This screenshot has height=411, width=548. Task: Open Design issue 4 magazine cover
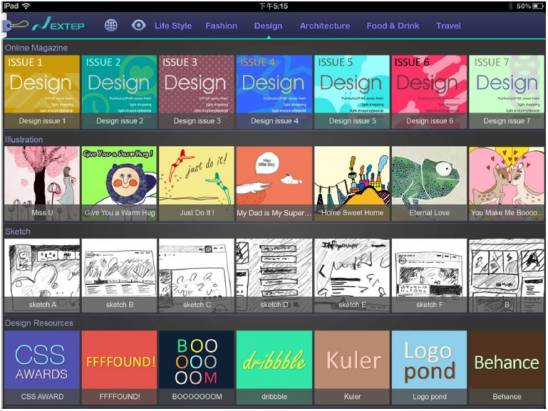click(274, 92)
